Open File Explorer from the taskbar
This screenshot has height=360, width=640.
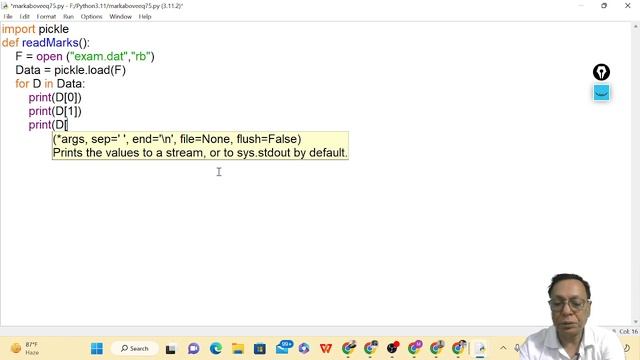238,349
